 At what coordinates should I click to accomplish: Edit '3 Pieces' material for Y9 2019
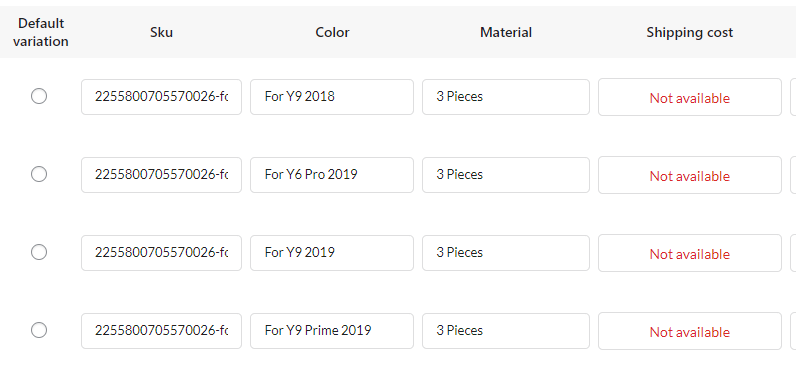pyautogui.click(x=506, y=253)
